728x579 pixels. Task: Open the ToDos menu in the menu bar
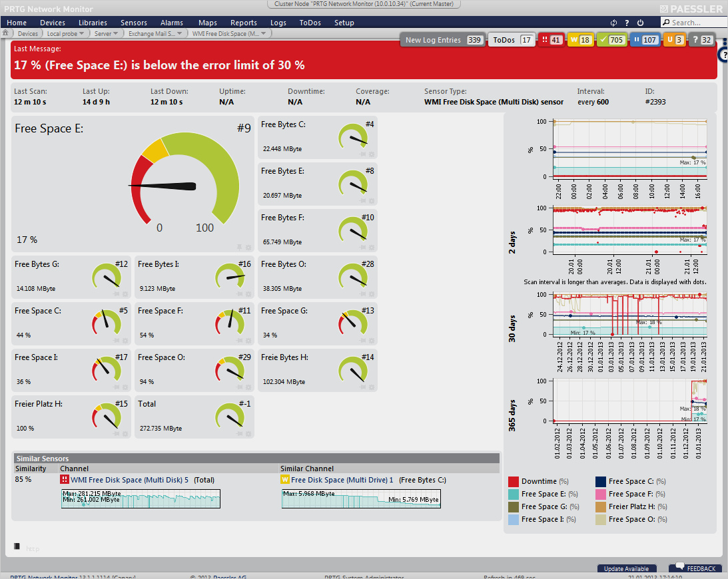pos(310,23)
